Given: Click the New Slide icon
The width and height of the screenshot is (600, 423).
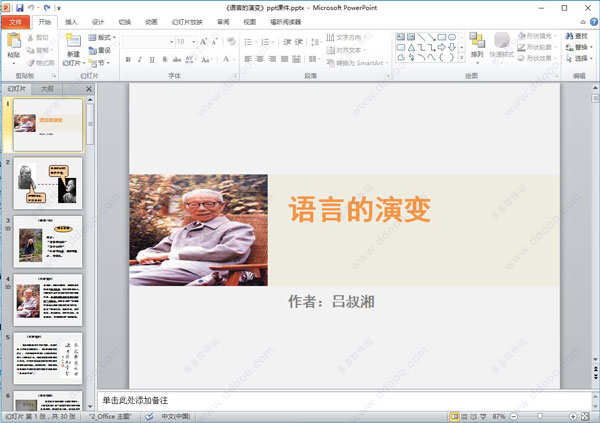Looking at the screenshot, I should (73, 41).
